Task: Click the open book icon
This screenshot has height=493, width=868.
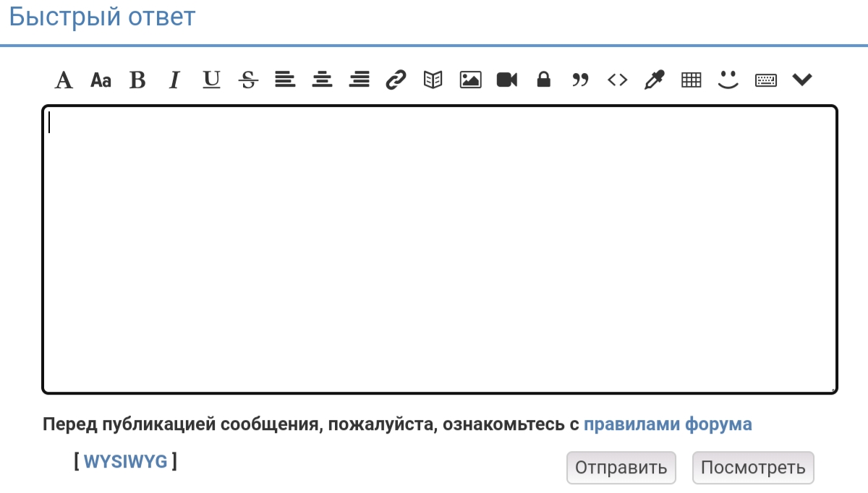Action: 433,80
